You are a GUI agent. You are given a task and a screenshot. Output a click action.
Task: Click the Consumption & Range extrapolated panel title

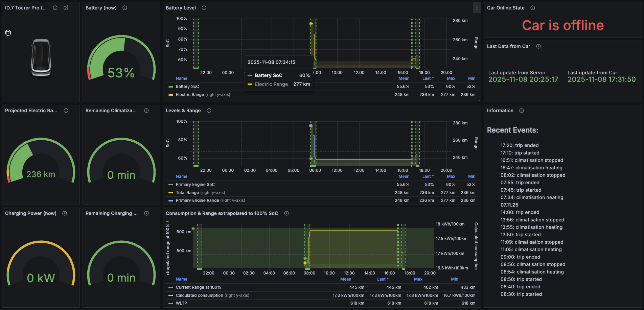tap(222, 213)
